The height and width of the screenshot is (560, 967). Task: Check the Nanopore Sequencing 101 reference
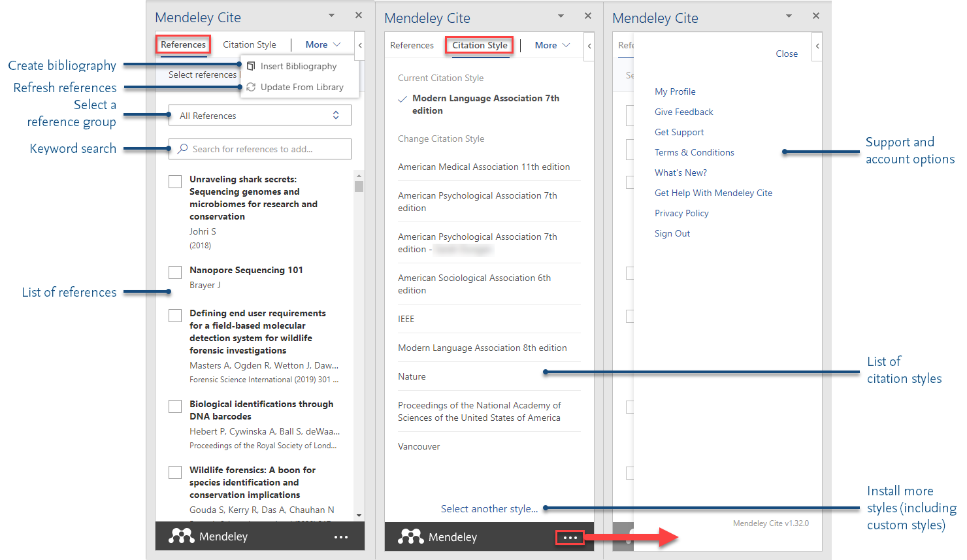(175, 272)
